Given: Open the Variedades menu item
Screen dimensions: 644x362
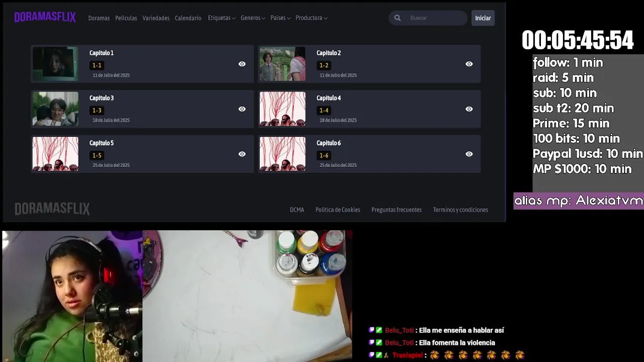Looking at the screenshot, I should (155, 18).
